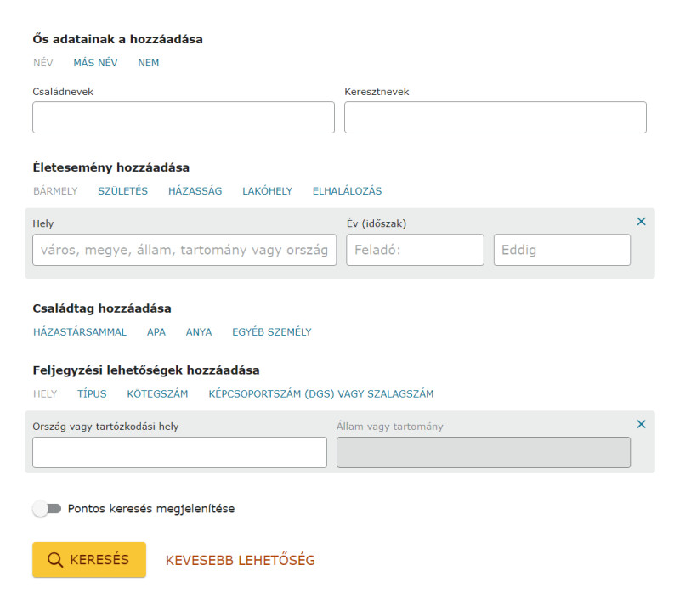Toggle Pontos keresés megjelenítése switch

48,508
